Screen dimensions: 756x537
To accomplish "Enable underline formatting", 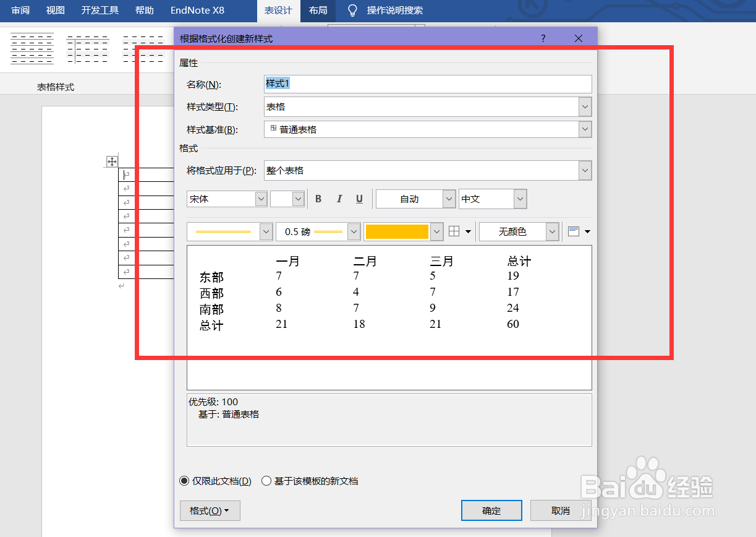I will click(x=359, y=199).
